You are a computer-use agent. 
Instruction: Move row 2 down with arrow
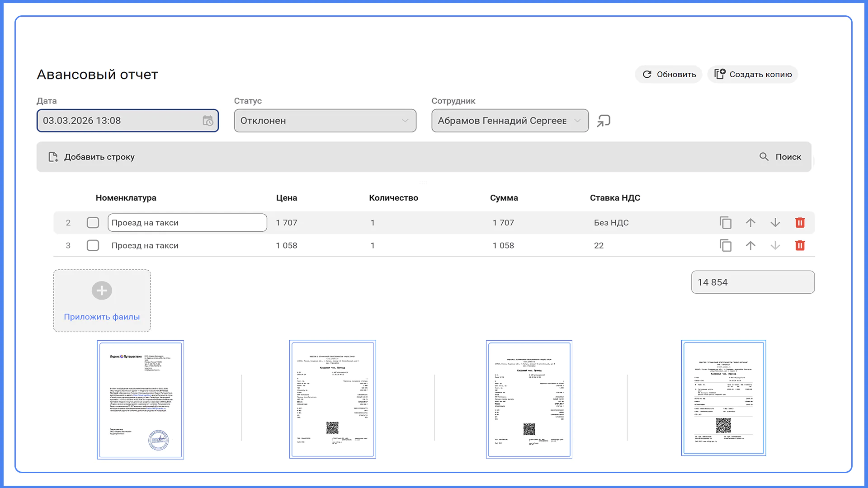(x=775, y=223)
